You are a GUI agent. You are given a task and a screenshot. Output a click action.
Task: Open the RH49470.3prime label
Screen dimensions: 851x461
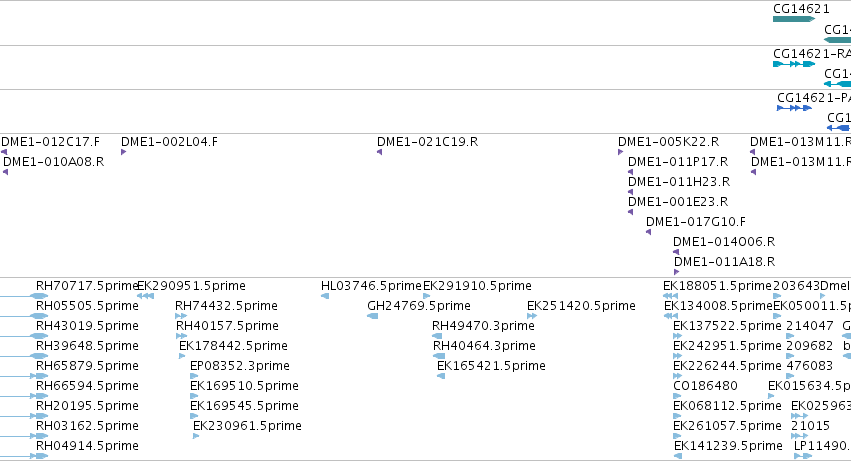pyautogui.click(x=483, y=326)
